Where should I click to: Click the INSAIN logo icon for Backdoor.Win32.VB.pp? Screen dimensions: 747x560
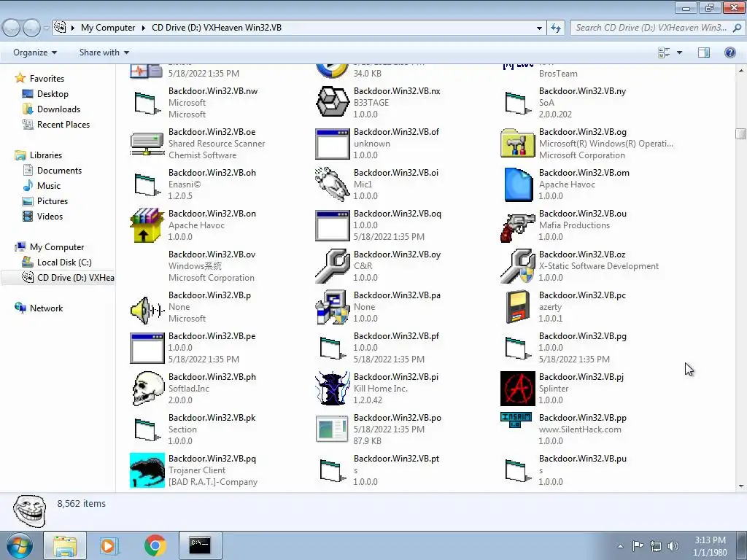click(x=516, y=419)
